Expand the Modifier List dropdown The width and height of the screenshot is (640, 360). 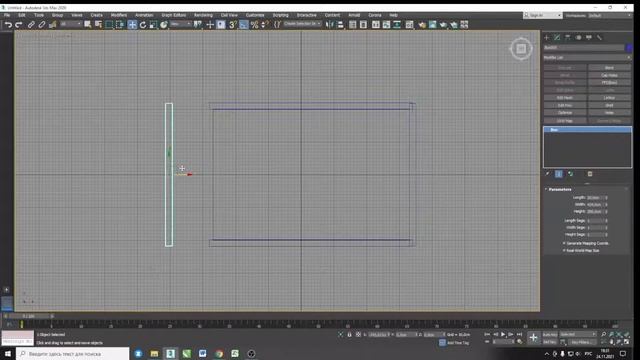(587, 58)
